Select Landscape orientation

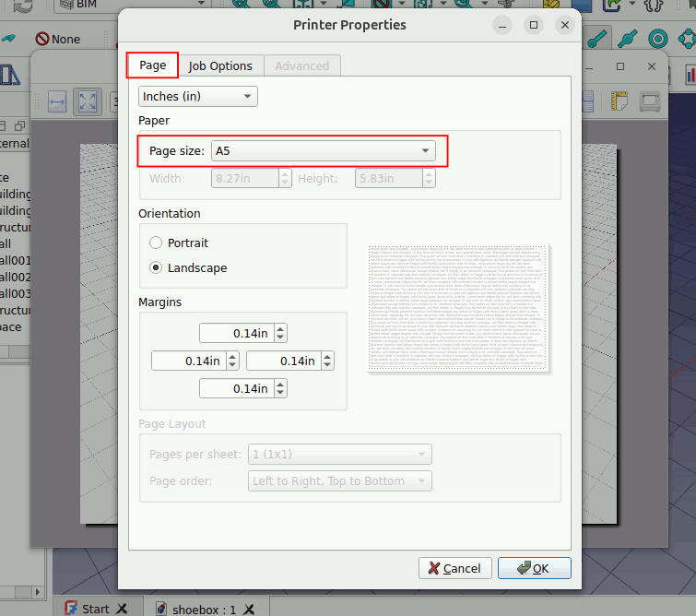pos(155,268)
